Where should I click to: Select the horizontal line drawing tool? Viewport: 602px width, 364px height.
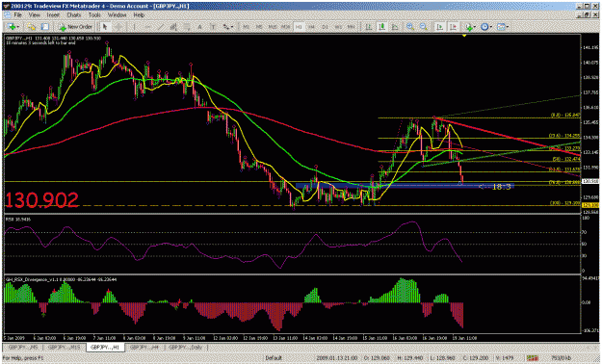(x=147, y=27)
